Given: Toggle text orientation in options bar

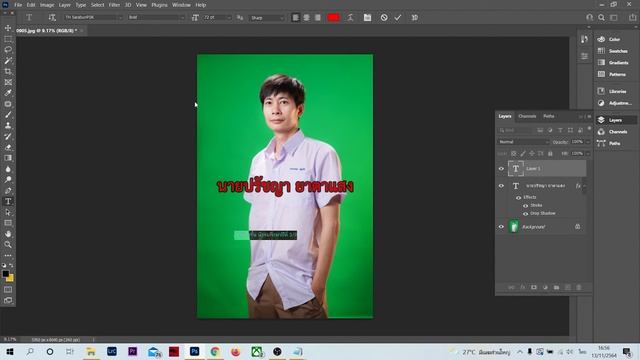Looking at the screenshot, I should (52, 18).
